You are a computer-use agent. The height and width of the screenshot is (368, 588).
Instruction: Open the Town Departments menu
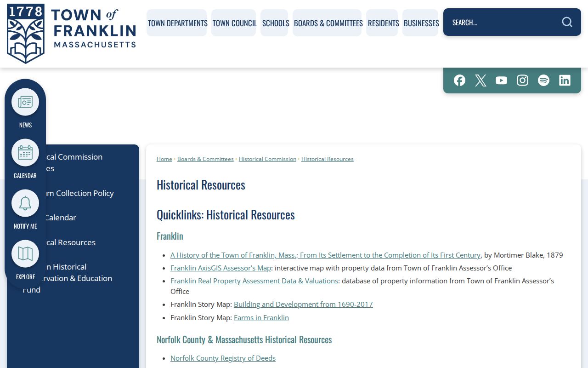coord(177,23)
